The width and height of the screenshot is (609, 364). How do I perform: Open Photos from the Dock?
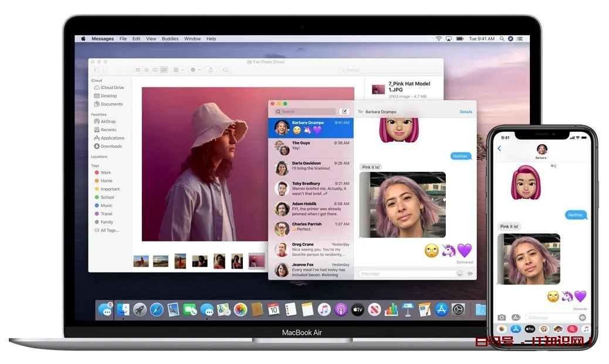(x=240, y=309)
